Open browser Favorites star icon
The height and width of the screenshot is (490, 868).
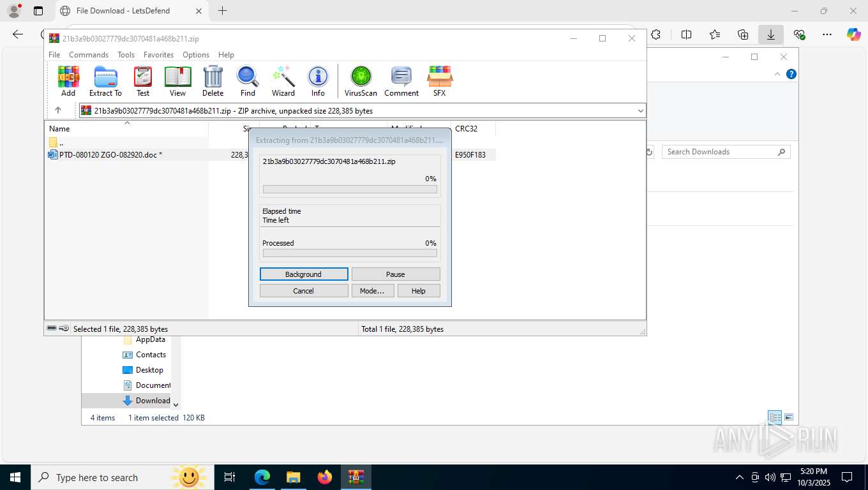[715, 34]
